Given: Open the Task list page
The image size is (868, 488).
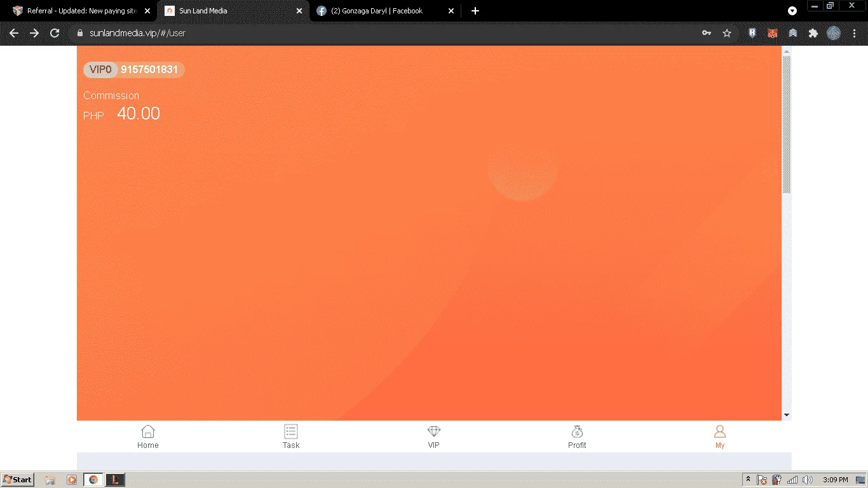Looking at the screenshot, I should tap(291, 437).
